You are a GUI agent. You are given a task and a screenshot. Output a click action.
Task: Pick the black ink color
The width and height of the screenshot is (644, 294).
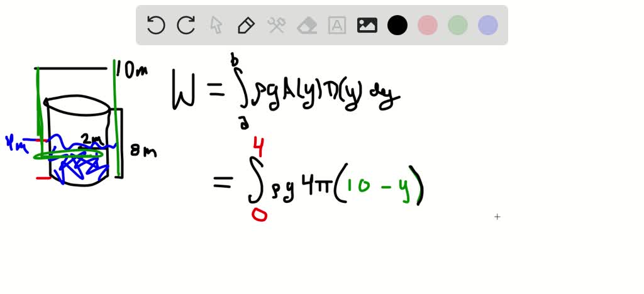397,25
